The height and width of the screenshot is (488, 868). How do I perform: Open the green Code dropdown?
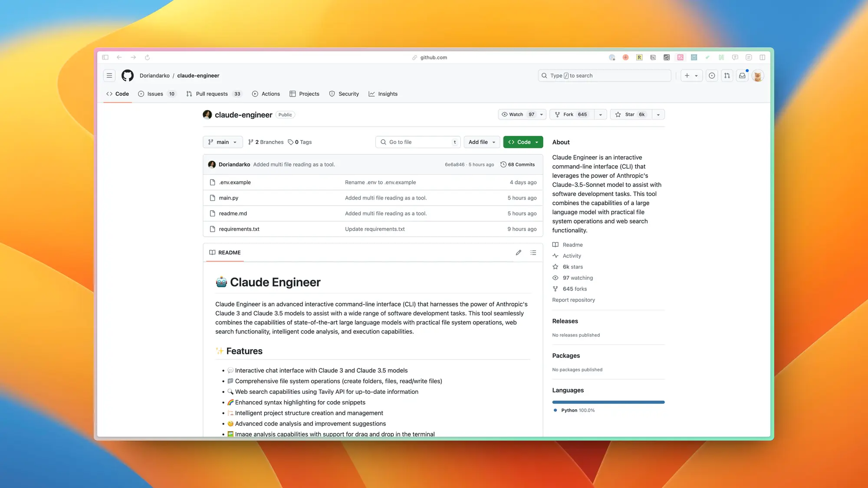pyautogui.click(x=523, y=142)
